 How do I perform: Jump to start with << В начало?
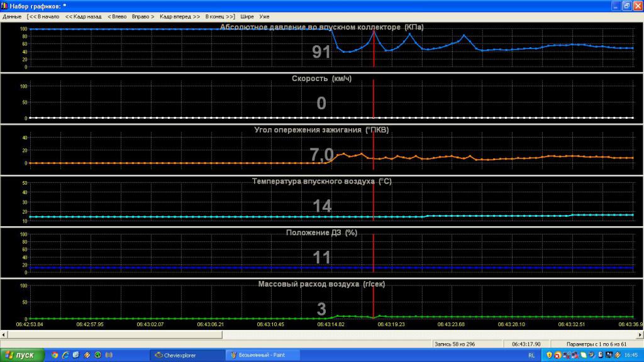(44, 16)
